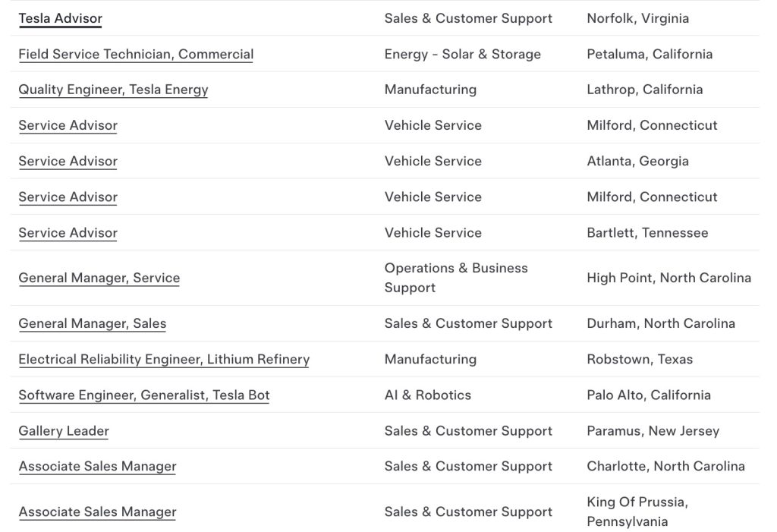This screenshot has width=777, height=532.
Task: View Software Engineer, Generalist, Tesla Bot posting
Action: pyautogui.click(x=143, y=395)
